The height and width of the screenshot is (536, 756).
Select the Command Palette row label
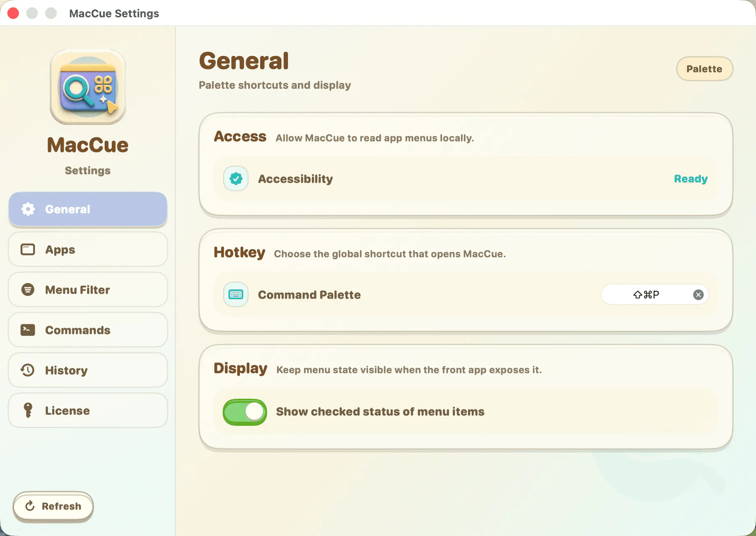tap(309, 295)
